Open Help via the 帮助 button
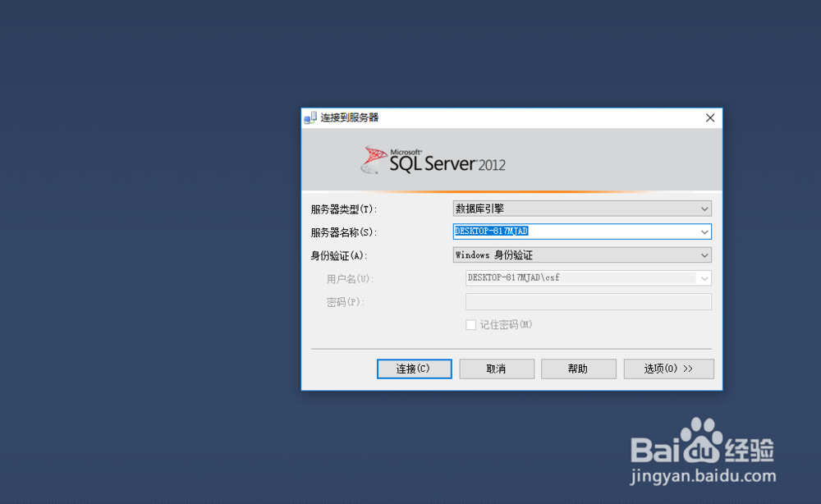 (x=579, y=369)
